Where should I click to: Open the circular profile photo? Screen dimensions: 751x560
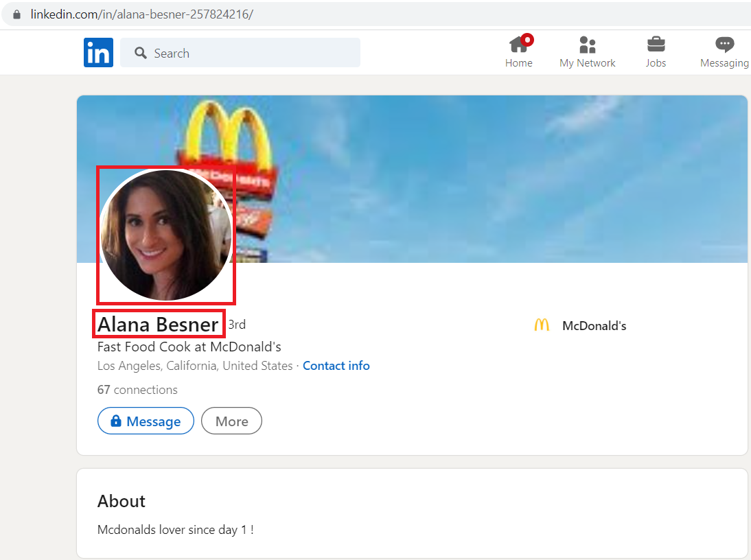point(165,235)
